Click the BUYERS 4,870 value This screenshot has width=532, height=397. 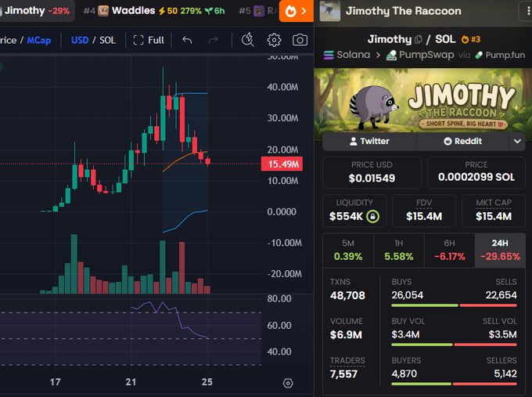coord(404,374)
